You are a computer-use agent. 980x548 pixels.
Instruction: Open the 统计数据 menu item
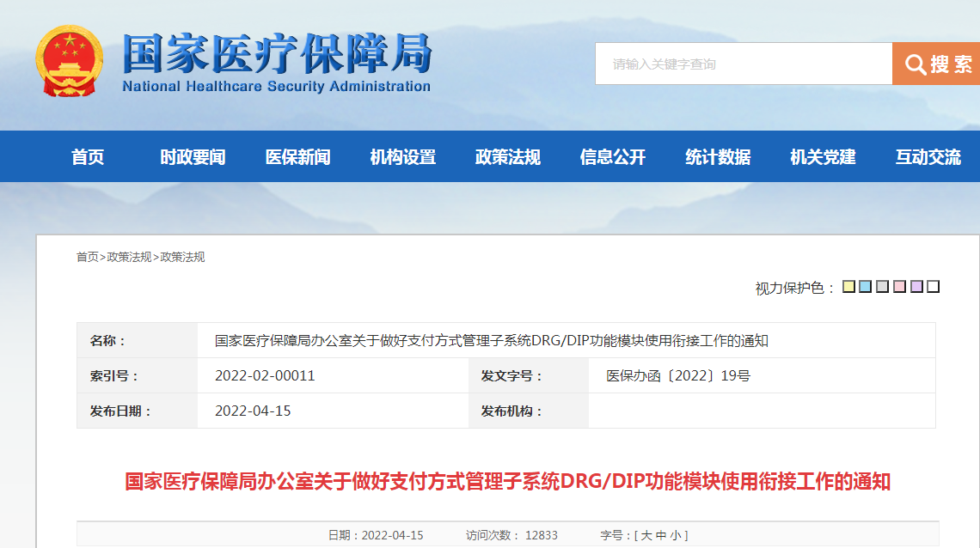pos(718,156)
